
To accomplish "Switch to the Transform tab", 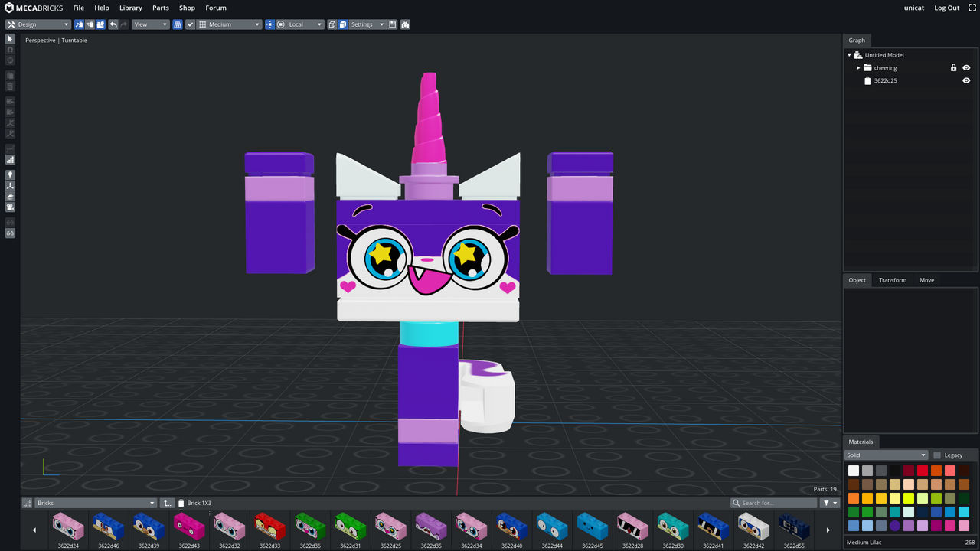I will [893, 280].
